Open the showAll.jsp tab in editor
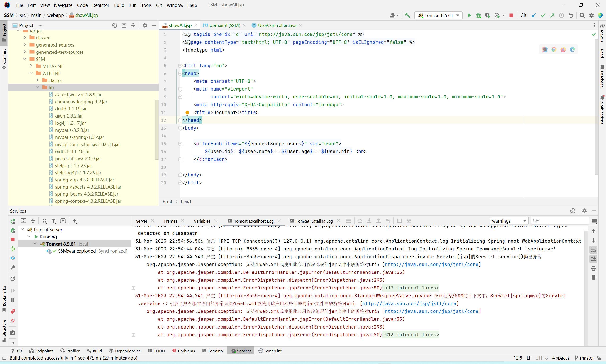 (x=180, y=25)
